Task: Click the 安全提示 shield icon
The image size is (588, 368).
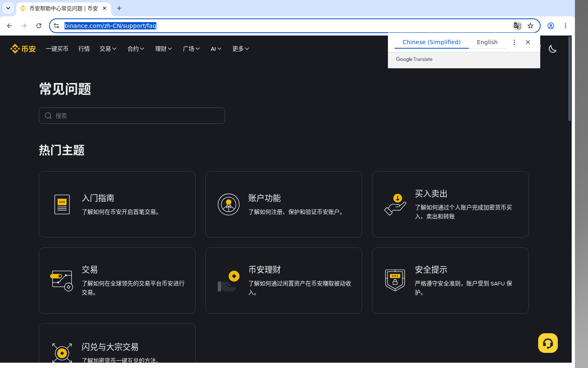Action: (395, 280)
